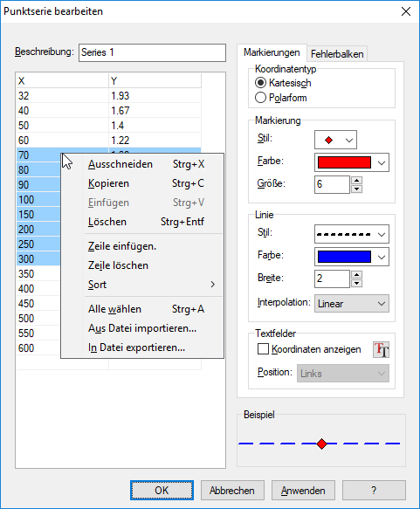Decrease line Breite with down arrow

click(x=357, y=283)
